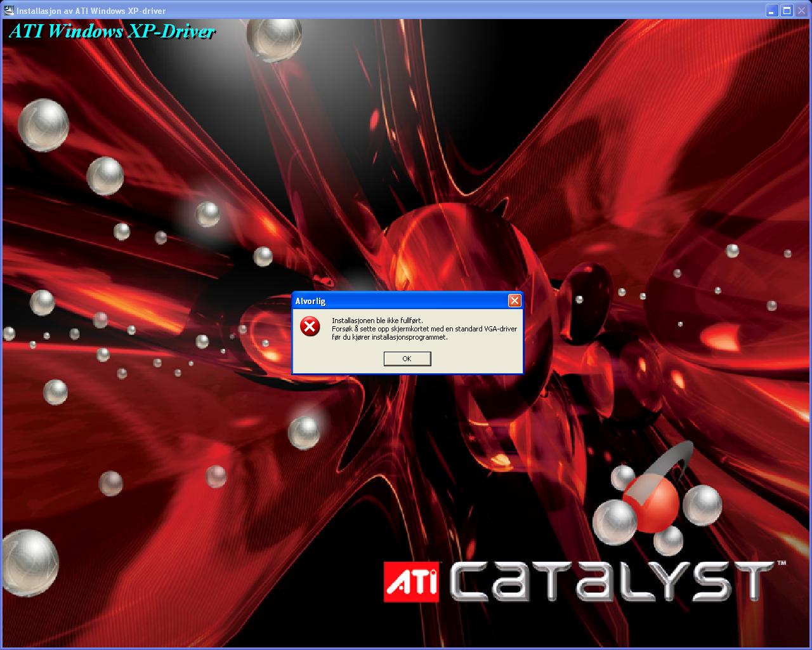Viewport: 812px width, 650px height.
Task: Click the red error icon in the dialog
Action: pos(310,327)
